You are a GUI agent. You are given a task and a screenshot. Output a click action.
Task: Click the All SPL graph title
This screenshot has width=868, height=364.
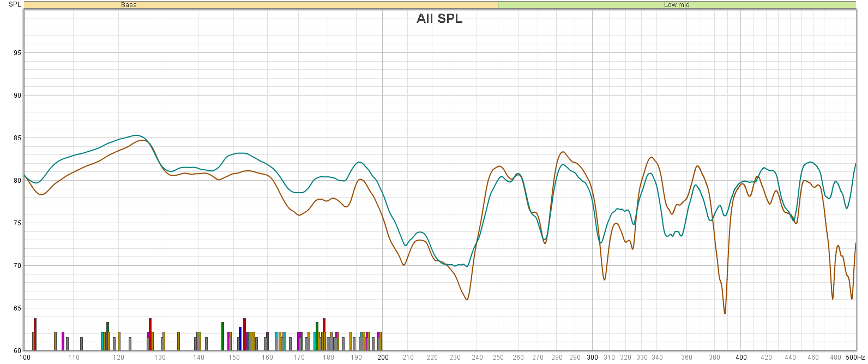tap(439, 19)
